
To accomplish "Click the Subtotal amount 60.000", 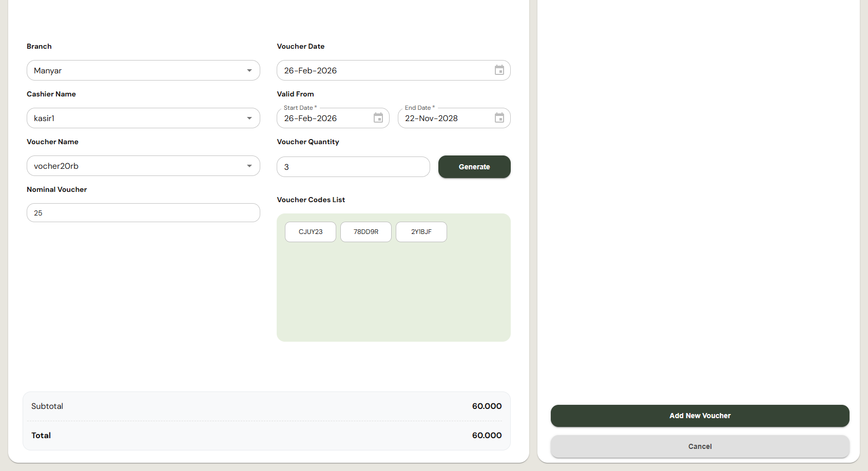I will tap(487, 406).
